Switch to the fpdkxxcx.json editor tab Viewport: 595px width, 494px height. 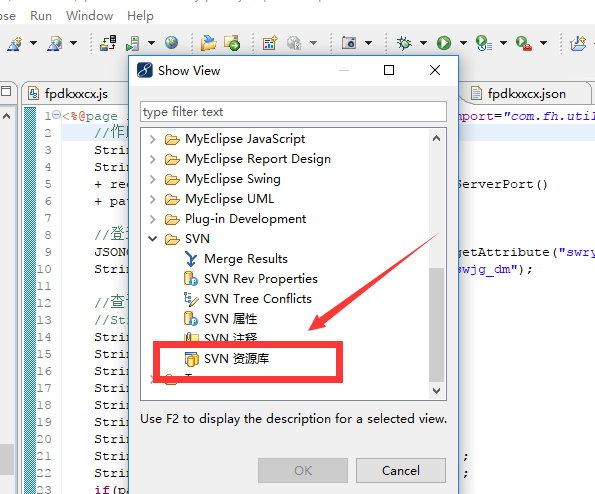527,93
